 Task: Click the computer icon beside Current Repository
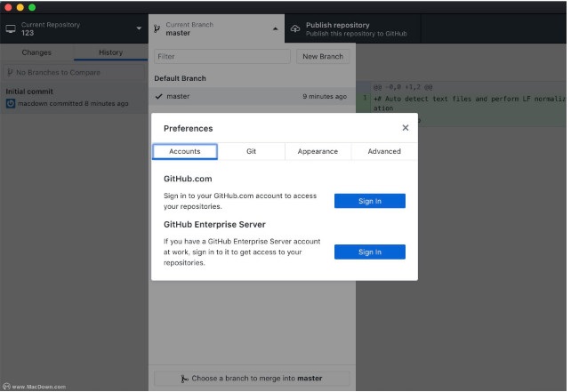[11, 28]
